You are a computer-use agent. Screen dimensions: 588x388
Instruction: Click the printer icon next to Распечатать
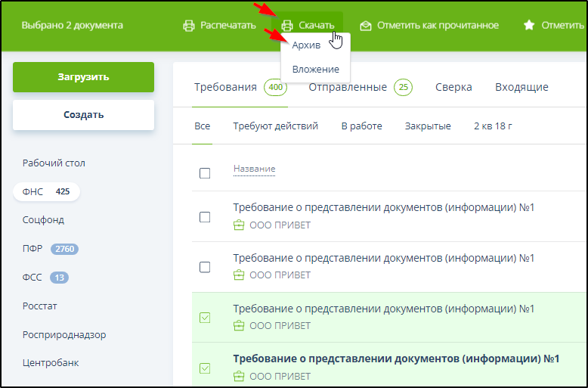point(189,26)
